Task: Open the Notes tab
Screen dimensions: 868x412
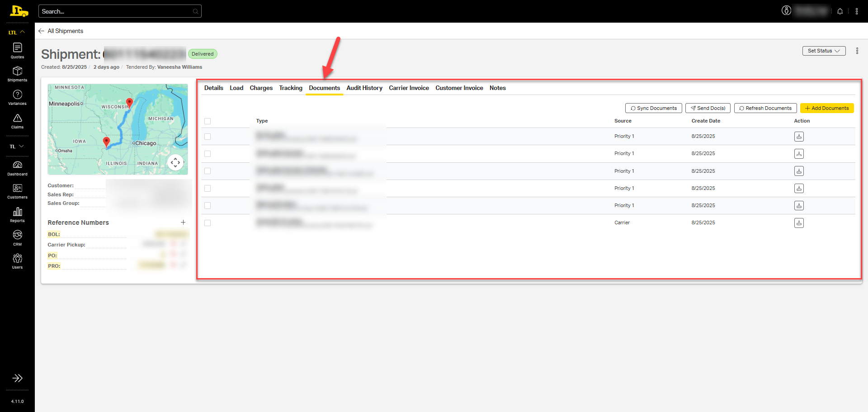Action: click(498, 88)
